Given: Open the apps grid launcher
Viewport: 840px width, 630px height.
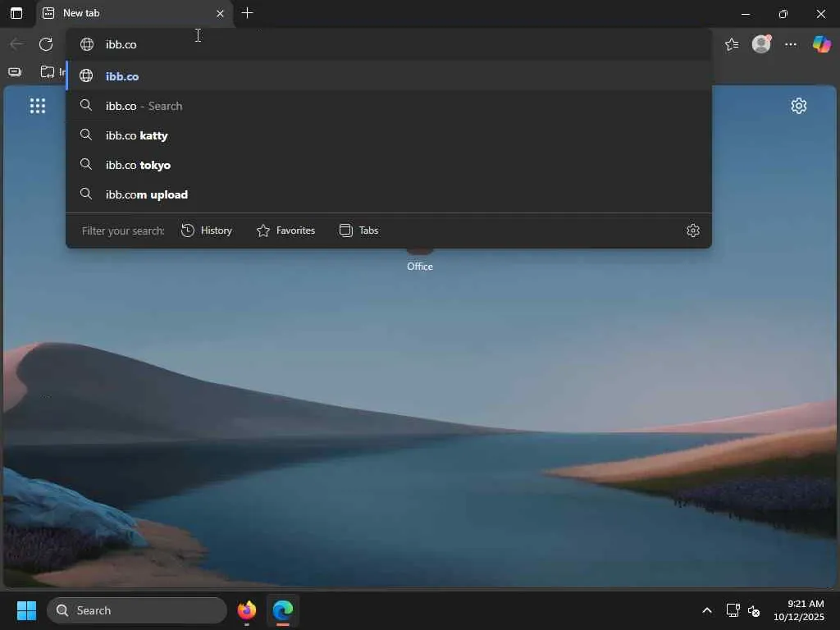Looking at the screenshot, I should pyautogui.click(x=38, y=106).
